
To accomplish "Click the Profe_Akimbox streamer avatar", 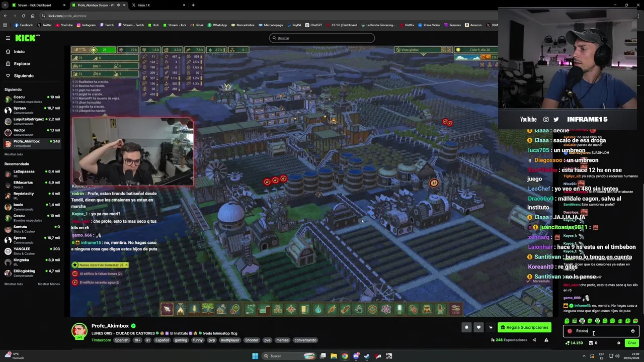I will [79, 331].
